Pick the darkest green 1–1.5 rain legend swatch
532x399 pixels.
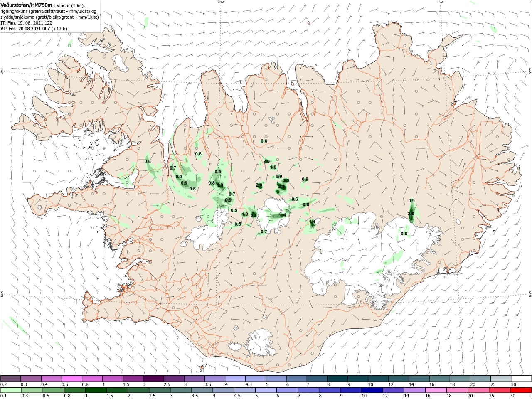click(x=96, y=390)
